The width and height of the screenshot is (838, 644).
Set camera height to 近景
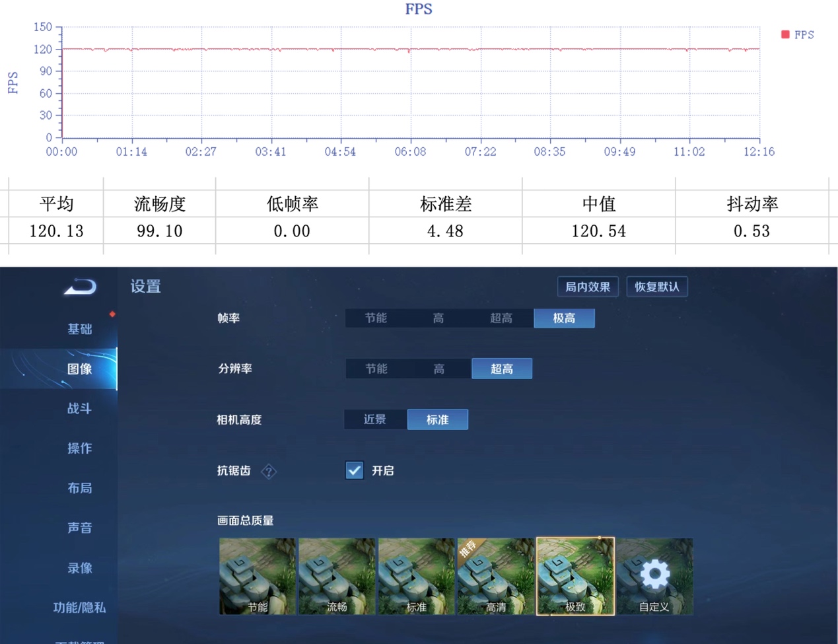pos(375,419)
